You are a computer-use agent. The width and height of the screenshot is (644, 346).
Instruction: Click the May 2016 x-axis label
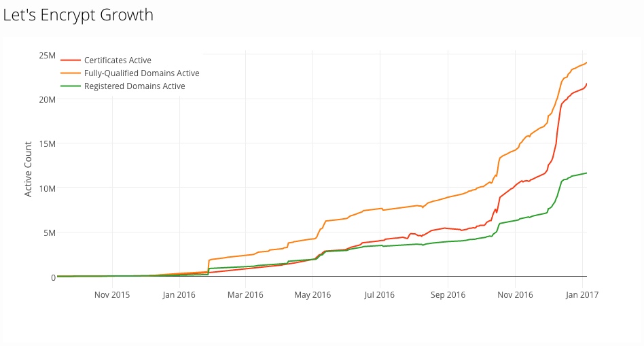pos(312,294)
